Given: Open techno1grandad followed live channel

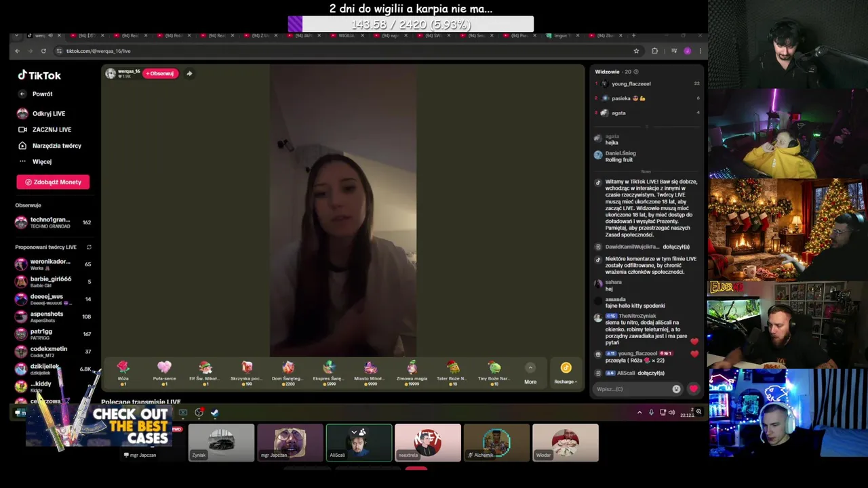Looking at the screenshot, I should (x=53, y=222).
